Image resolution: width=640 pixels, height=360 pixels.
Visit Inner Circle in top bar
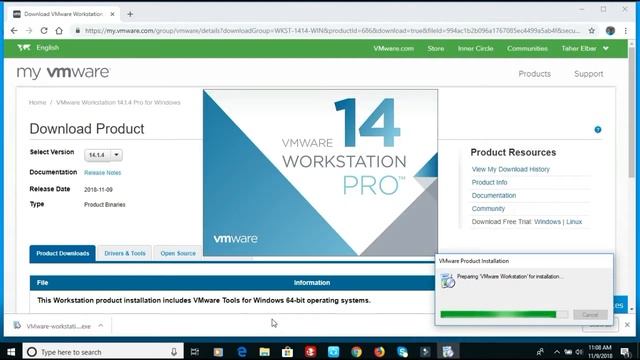(475, 48)
